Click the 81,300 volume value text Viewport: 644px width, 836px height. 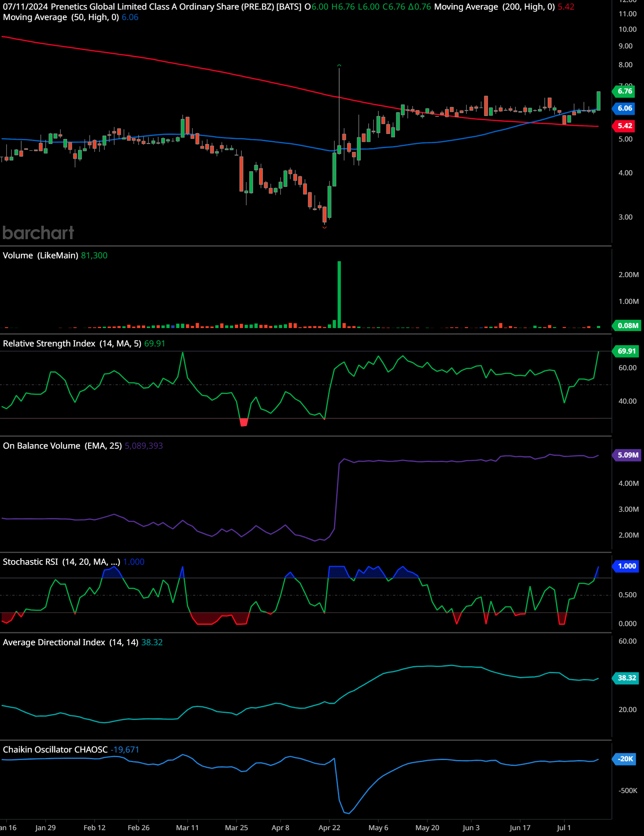(94, 255)
